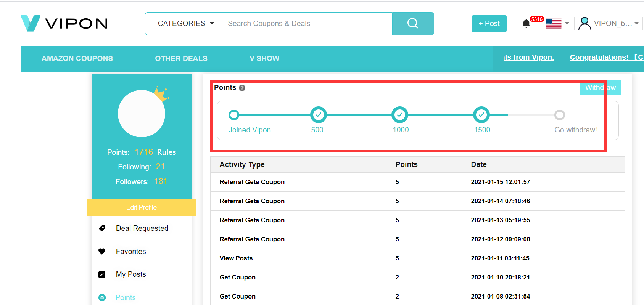Image resolution: width=644 pixels, height=305 pixels.
Task: Click the Points help question mark
Action: (x=242, y=88)
